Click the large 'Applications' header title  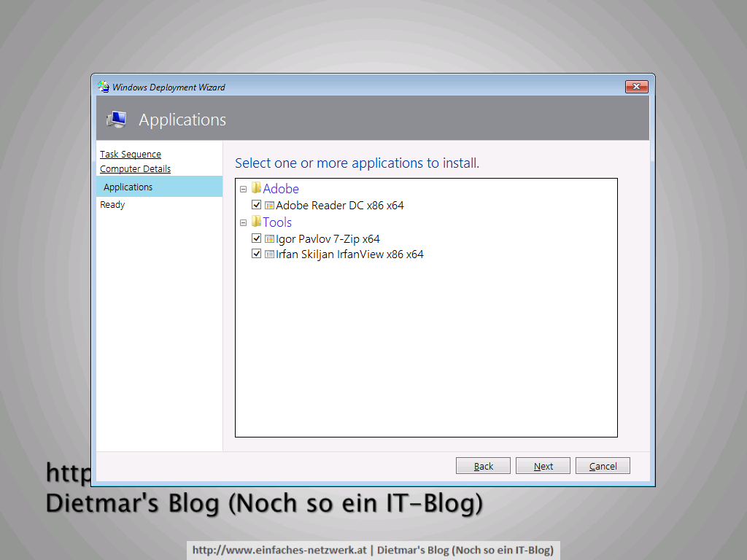182,120
